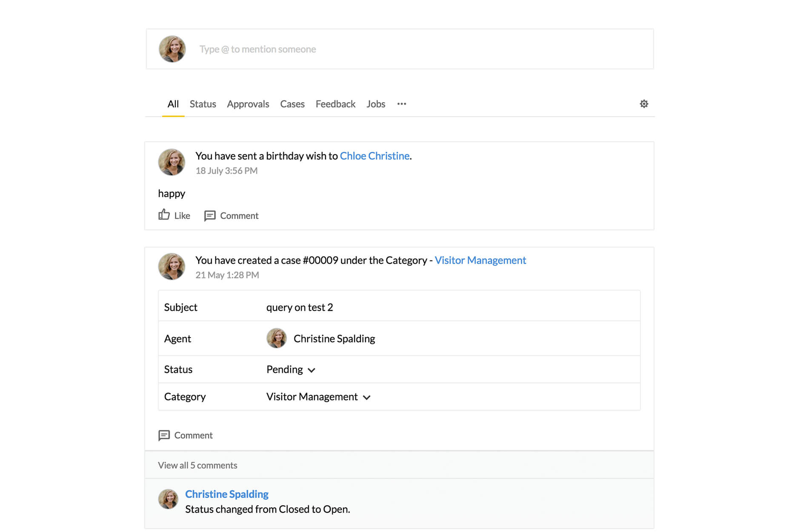Click the avatar on the case creation post
The width and height of the screenshot is (800, 532).
click(x=172, y=266)
